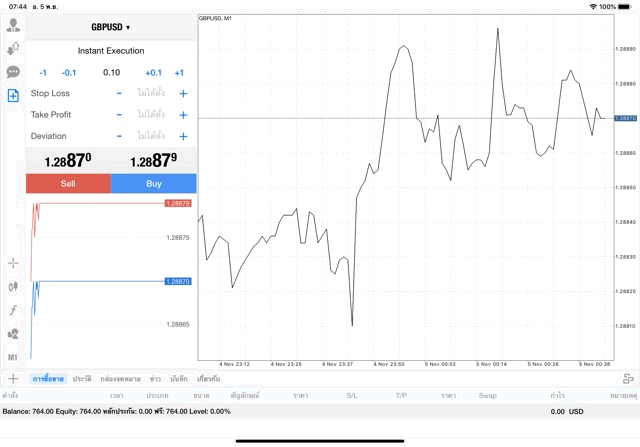Image resolution: width=640 pixels, height=447 pixels.
Task: Open the chat messages icon
Action: (13, 72)
